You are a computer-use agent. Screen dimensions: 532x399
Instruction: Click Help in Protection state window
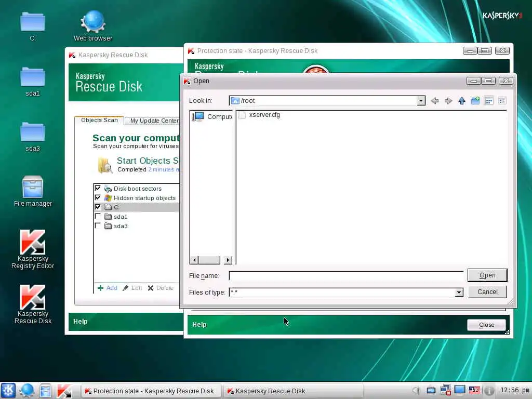click(199, 325)
